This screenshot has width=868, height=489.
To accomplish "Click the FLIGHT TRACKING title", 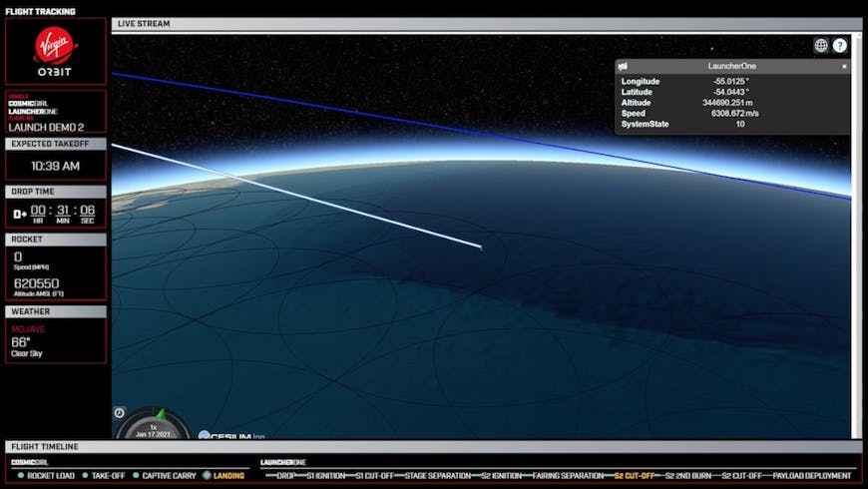I will 41,11.
